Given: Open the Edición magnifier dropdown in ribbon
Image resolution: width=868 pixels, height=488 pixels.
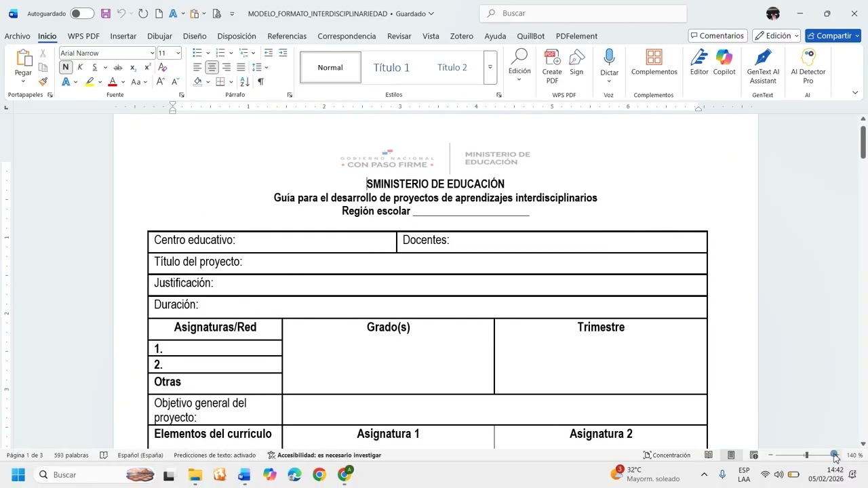Looking at the screenshot, I should coord(519,66).
